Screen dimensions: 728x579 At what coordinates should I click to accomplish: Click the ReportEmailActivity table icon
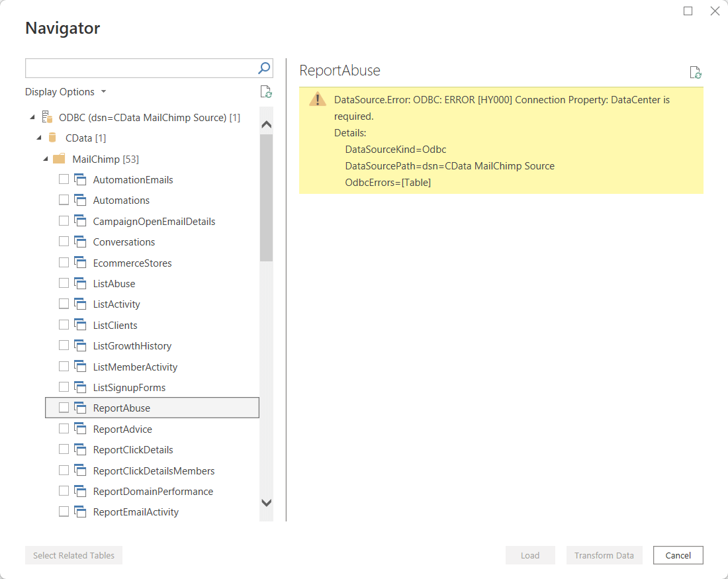pyautogui.click(x=80, y=512)
